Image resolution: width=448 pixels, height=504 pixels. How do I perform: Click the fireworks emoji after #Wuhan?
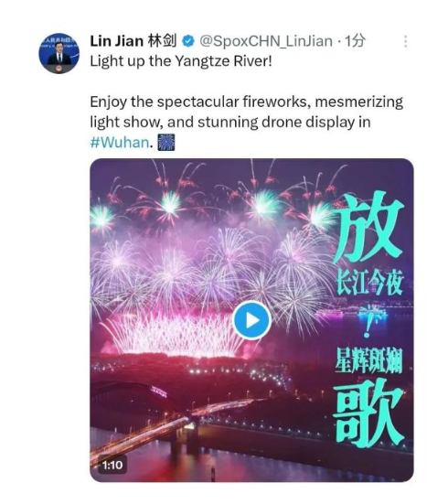pyautogui.click(x=166, y=143)
